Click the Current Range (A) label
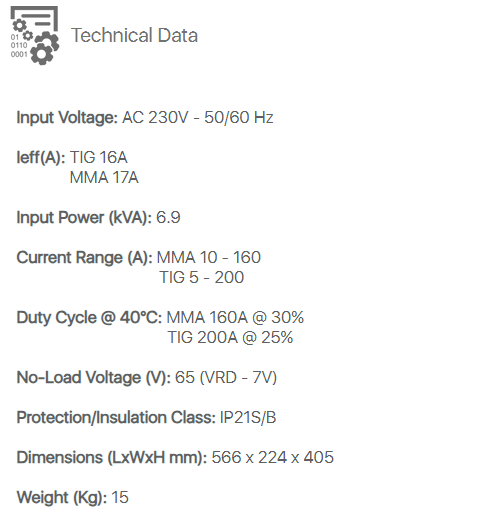Image resolution: width=497 pixels, height=526 pixels. pyautogui.click(x=85, y=258)
